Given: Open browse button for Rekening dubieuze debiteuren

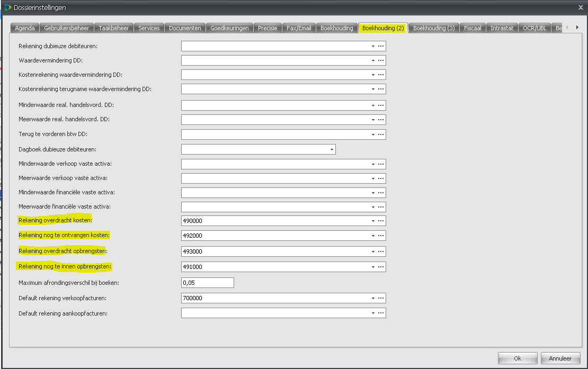Looking at the screenshot, I should pyautogui.click(x=381, y=47).
